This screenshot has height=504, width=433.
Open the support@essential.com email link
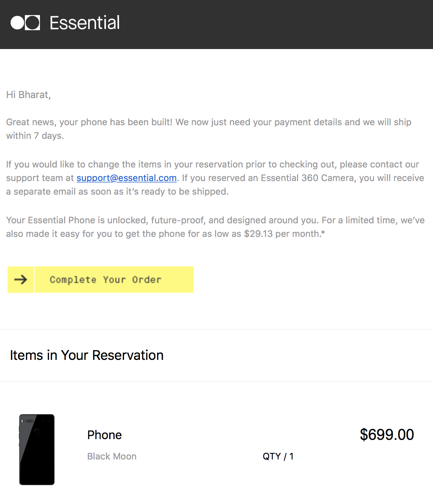pos(127,178)
